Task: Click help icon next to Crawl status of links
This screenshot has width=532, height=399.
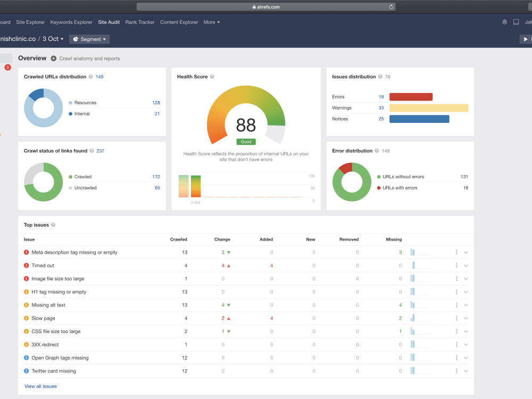Action: [x=92, y=151]
